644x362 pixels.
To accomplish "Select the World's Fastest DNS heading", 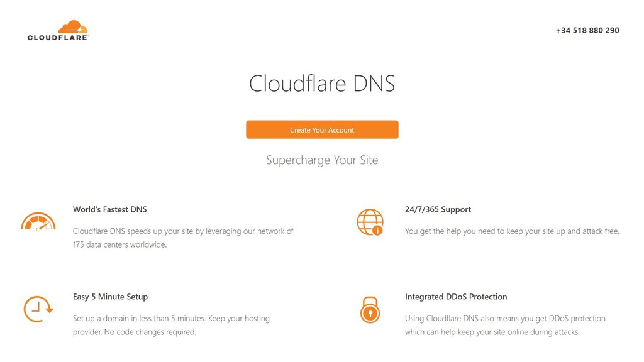I will coord(110,209).
